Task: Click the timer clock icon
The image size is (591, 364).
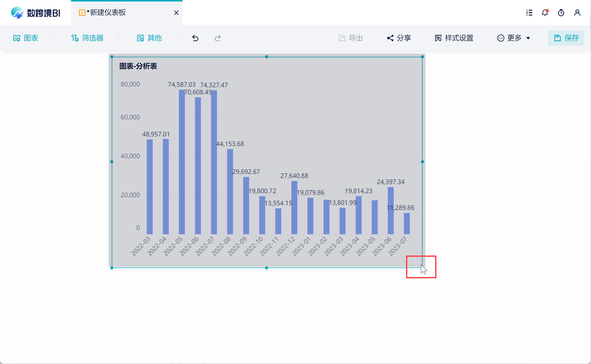Action: pyautogui.click(x=561, y=13)
